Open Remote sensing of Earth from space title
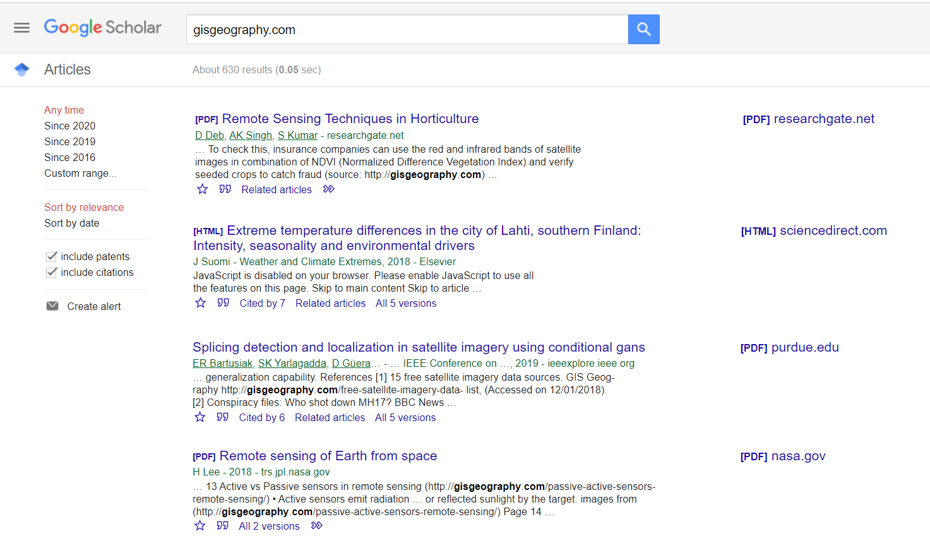This screenshot has height=560, width=930. [x=328, y=456]
